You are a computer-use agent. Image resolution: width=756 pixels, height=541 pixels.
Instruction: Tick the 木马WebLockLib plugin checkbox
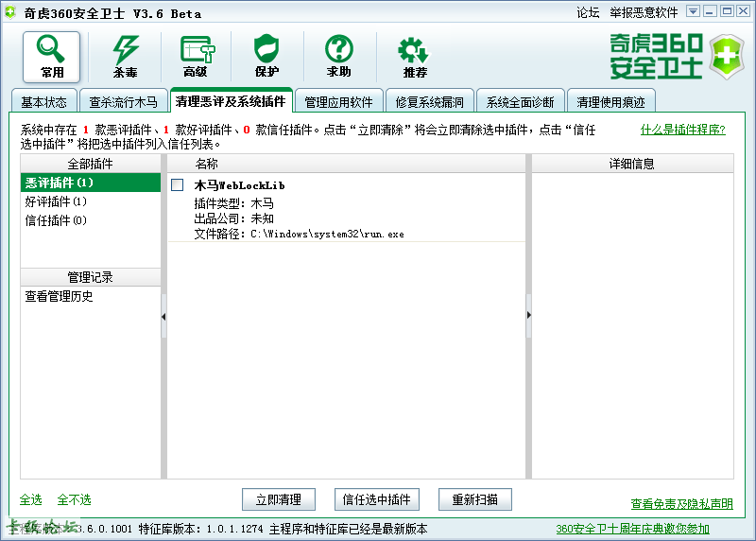pos(178,184)
